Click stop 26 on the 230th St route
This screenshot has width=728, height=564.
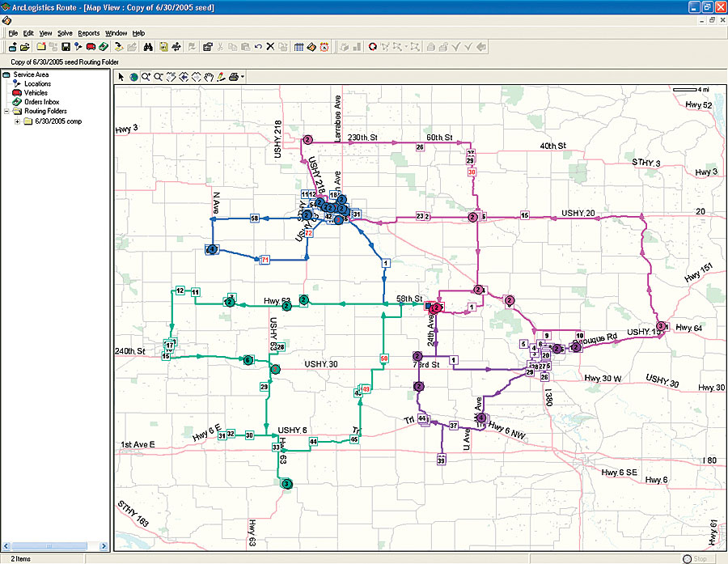(x=420, y=147)
